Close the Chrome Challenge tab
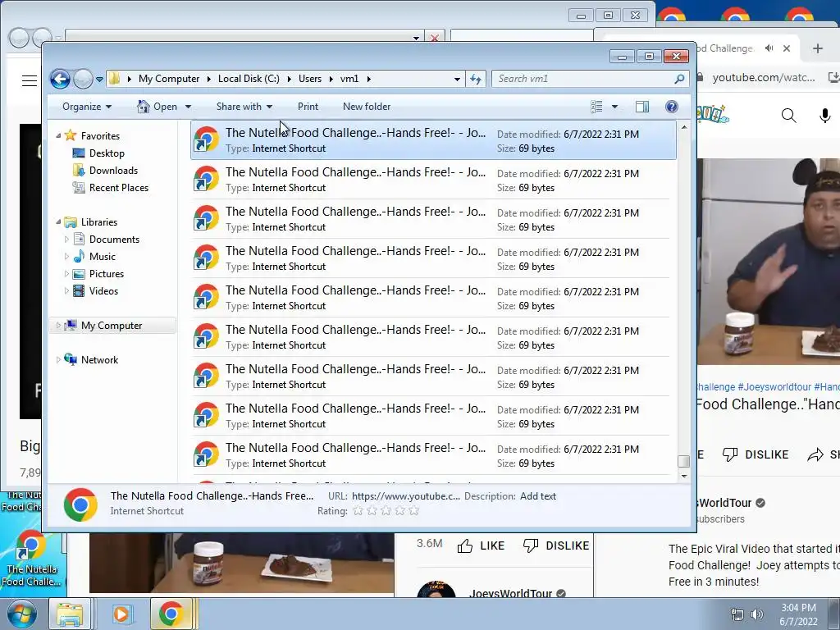 point(787,48)
